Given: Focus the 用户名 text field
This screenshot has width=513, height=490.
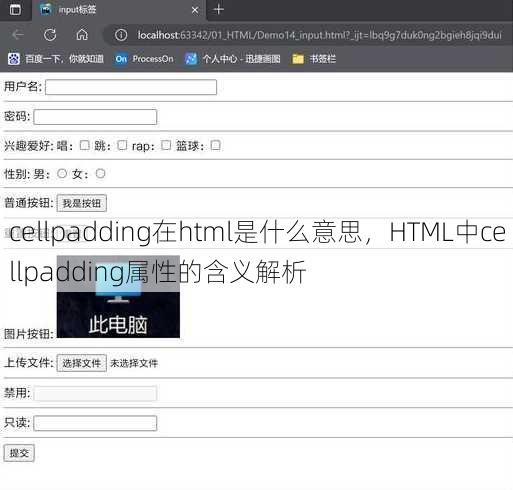Looking at the screenshot, I should pos(131,87).
